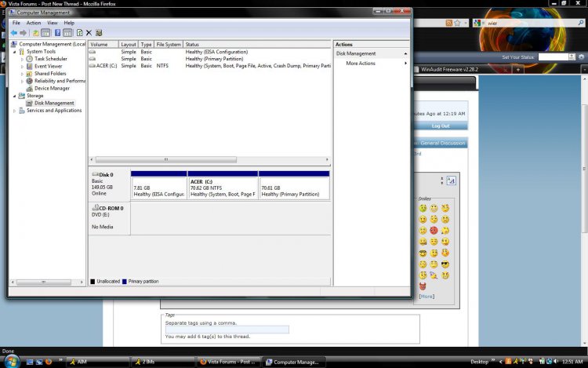The image size is (588, 368).
Task: Expand the Shared Folders node
Action: pos(22,74)
